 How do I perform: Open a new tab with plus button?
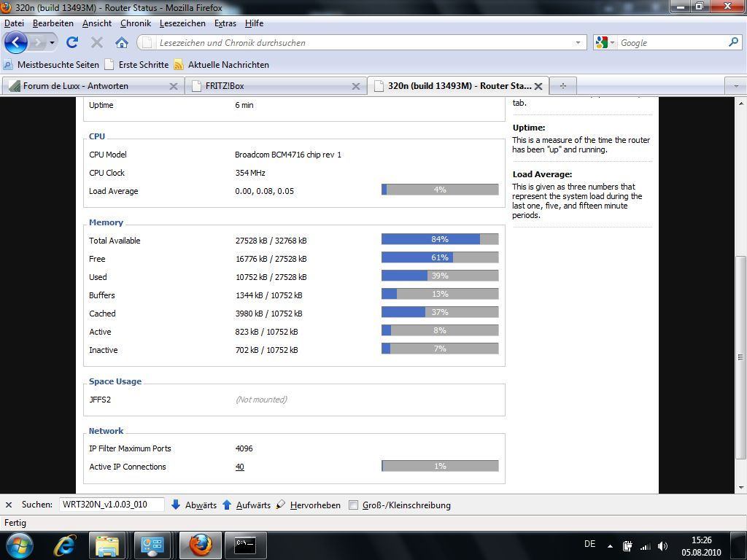563,86
